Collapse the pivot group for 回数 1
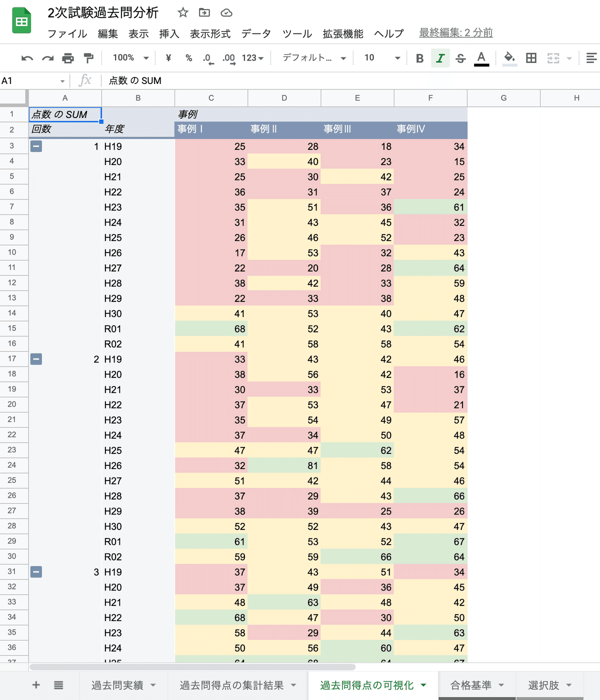The image size is (600, 700). coord(36,146)
